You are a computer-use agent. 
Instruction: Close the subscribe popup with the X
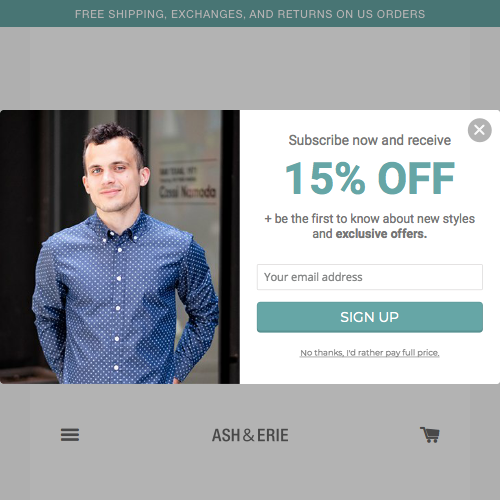tap(479, 130)
